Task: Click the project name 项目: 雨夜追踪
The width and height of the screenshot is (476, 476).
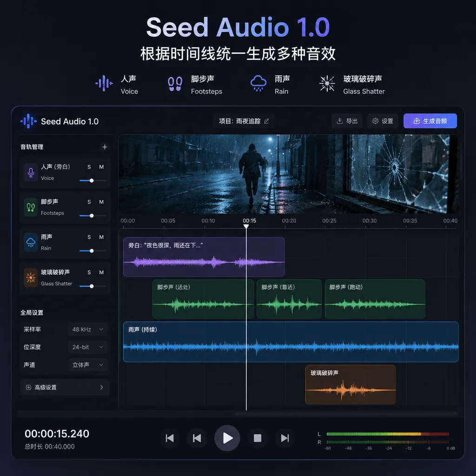Action: click(239, 121)
